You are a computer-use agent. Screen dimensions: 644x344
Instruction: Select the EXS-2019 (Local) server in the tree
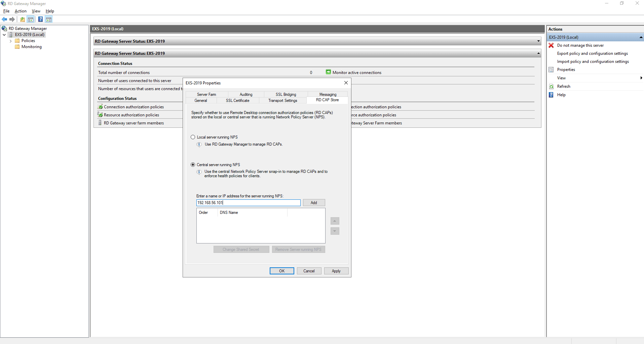point(30,35)
